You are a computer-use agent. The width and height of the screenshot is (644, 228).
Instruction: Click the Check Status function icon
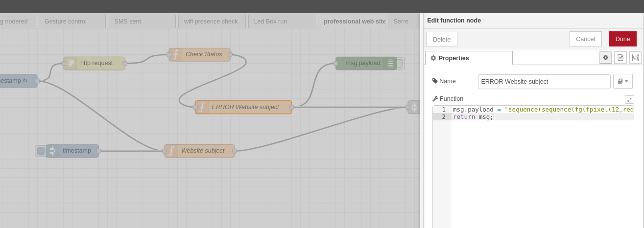[x=176, y=54]
